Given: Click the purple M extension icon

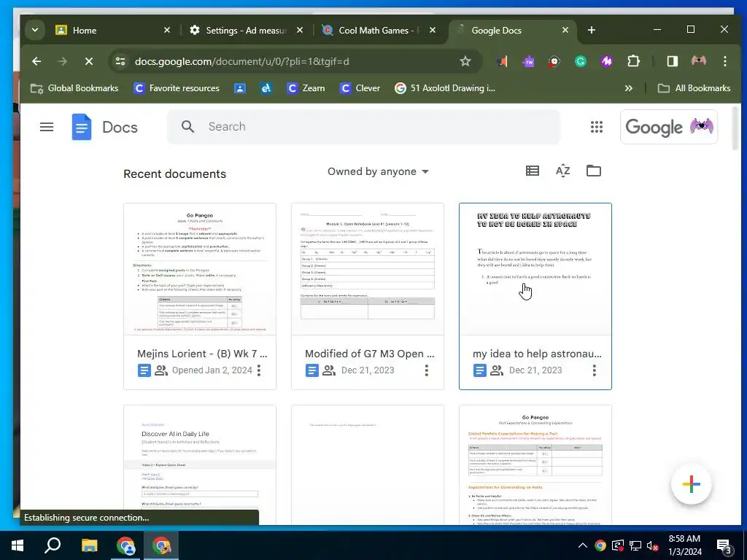Looking at the screenshot, I should coord(606,61).
